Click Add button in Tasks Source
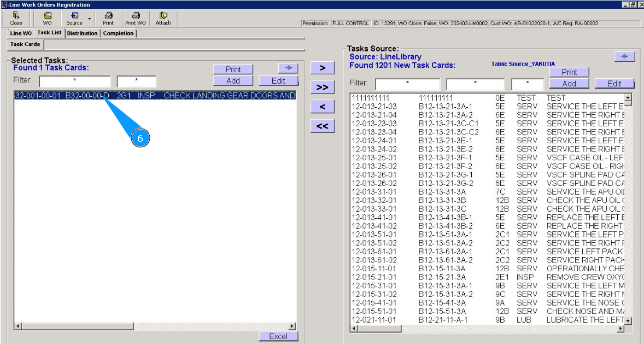The image size is (644, 344). [569, 84]
